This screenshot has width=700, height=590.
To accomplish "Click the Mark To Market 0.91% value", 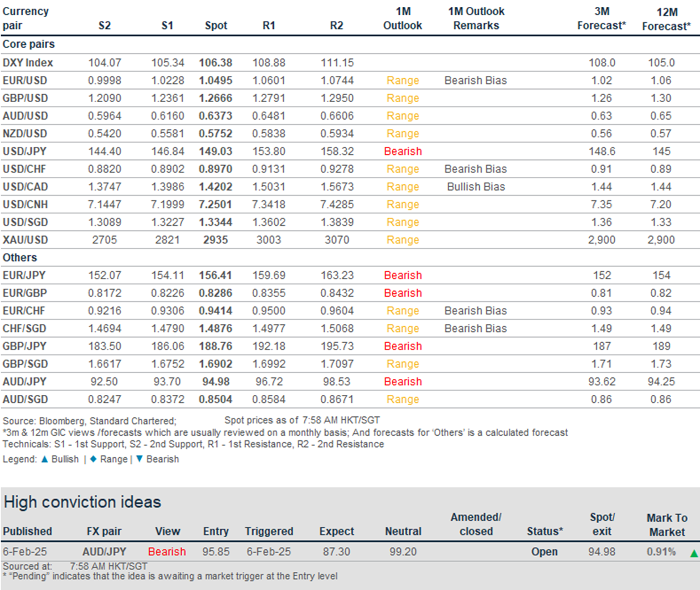I will pyautogui.click(x=661, y=551).
